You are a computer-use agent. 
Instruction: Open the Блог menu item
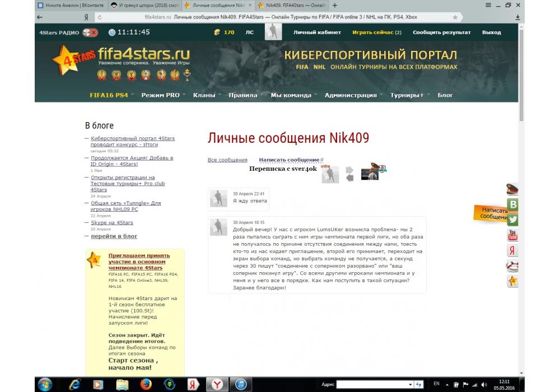(x=445, y=95)
